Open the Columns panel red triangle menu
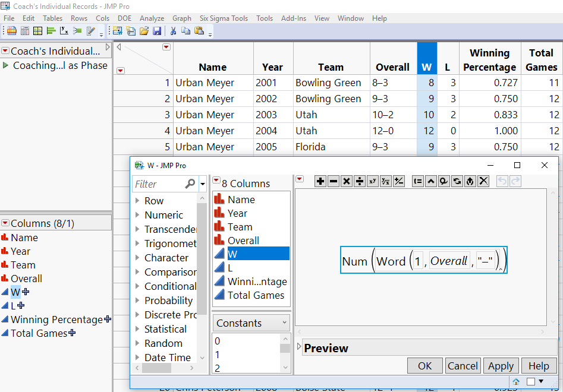 click(x=5, y=223)
